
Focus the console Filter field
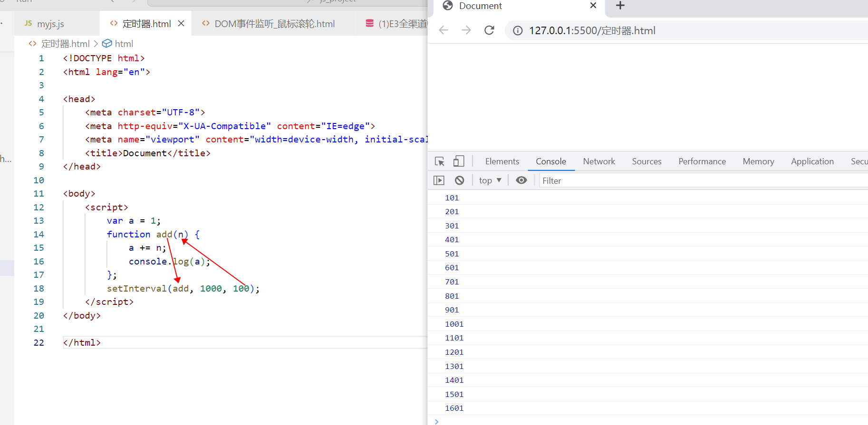click(x=704, y=180)
